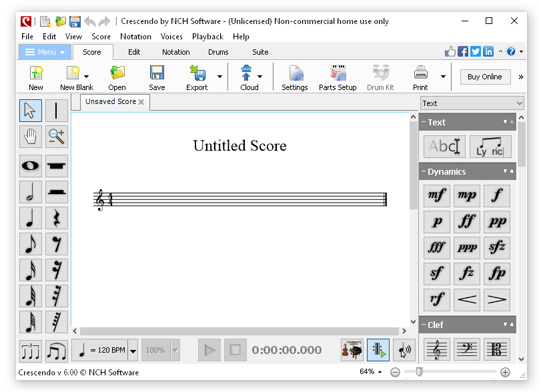Collapse the Clef panel section
539x392 pixels.
coord(424,325)
